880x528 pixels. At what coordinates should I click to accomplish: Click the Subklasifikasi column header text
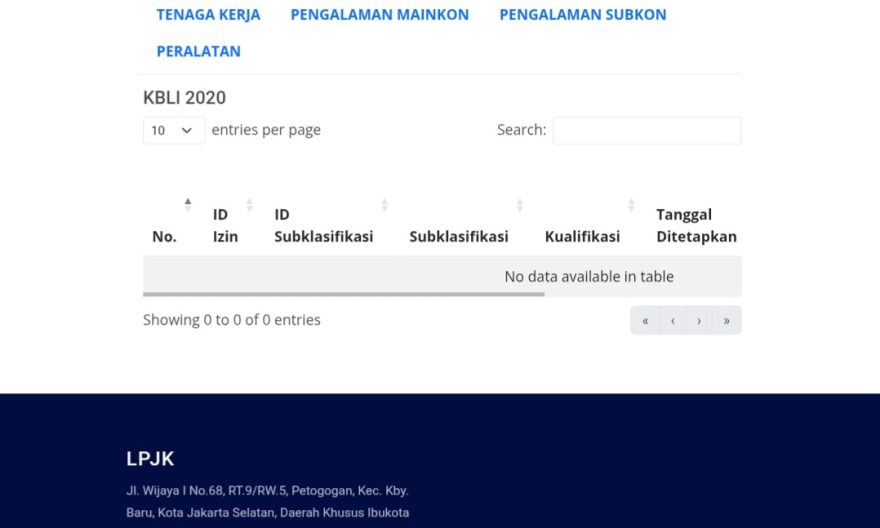(458, 237)
